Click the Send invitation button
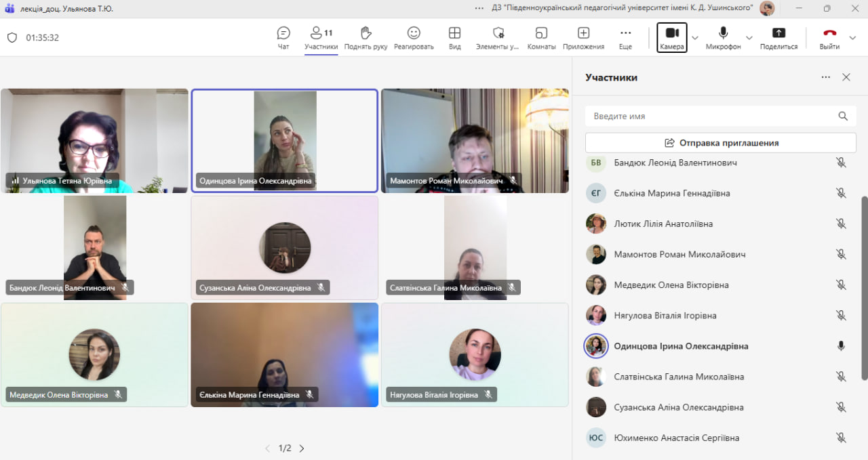The image size is (868, 460). [x=722, y=143]
